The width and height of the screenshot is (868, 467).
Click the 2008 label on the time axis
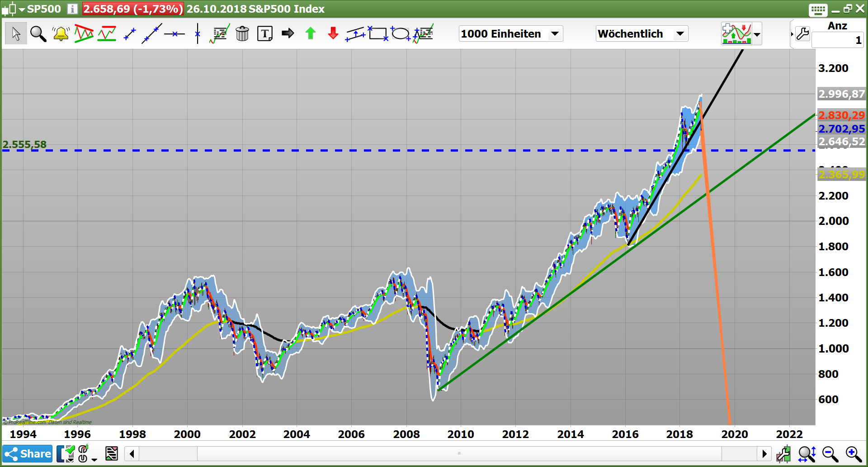tap(406, 434)
